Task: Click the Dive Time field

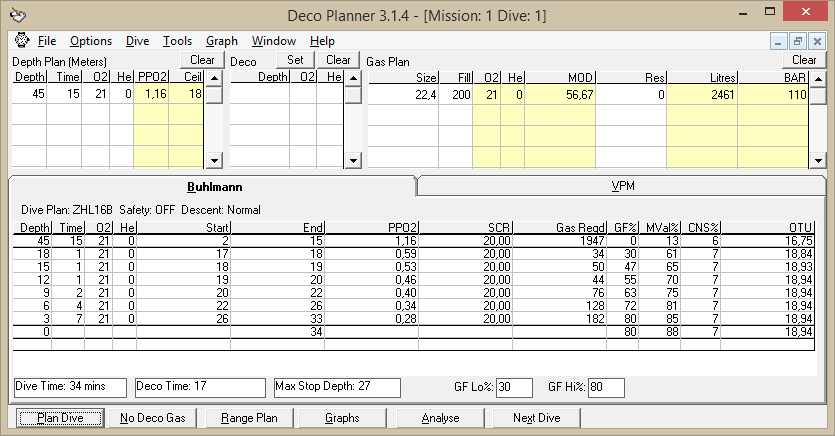Action: (x=70, y=387)
